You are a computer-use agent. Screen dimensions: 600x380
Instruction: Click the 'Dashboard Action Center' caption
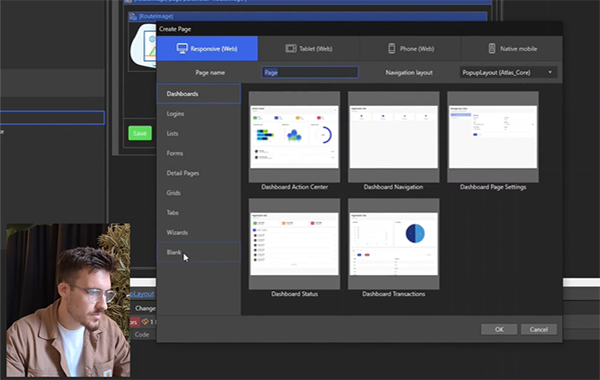click(294, 187)
